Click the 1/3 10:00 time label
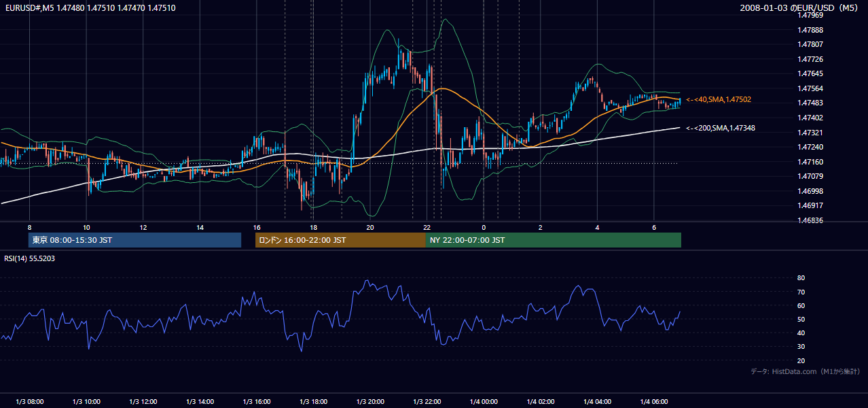This screenshot has width=868, height=408. click(86, 402)
